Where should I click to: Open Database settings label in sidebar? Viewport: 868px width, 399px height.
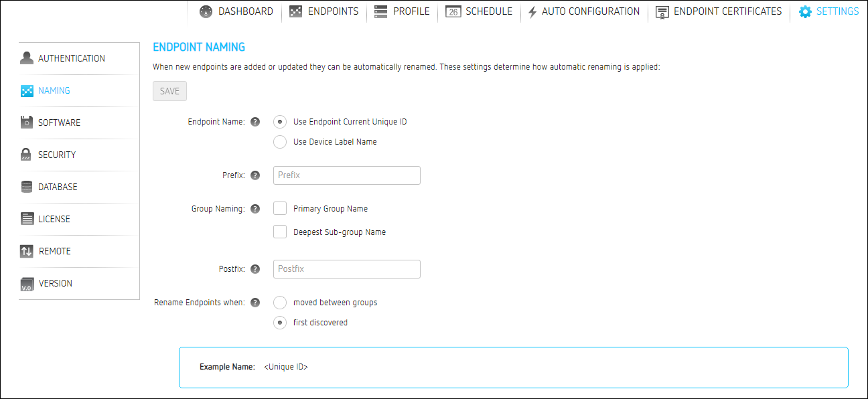[x=58, y=187]
